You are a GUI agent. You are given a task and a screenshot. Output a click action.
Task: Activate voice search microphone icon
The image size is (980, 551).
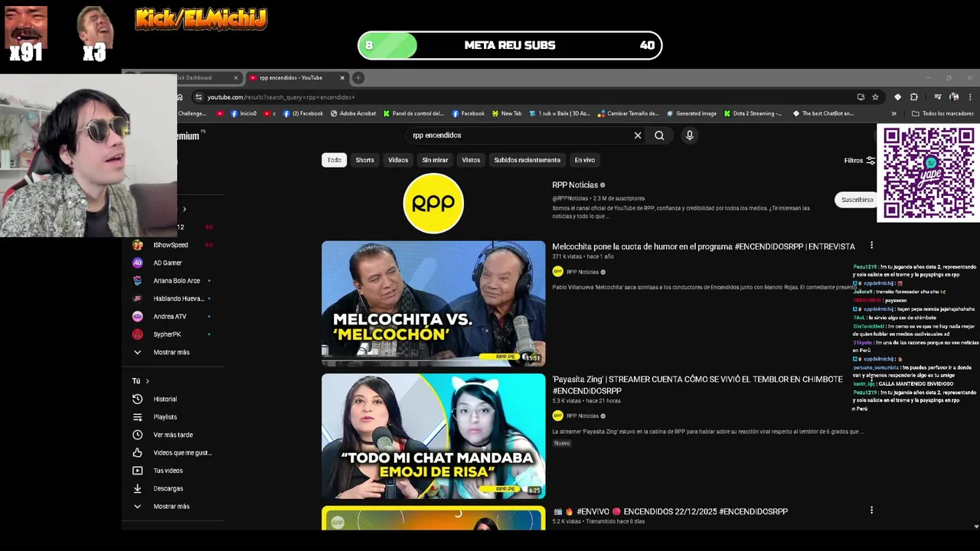click(689, 135)
